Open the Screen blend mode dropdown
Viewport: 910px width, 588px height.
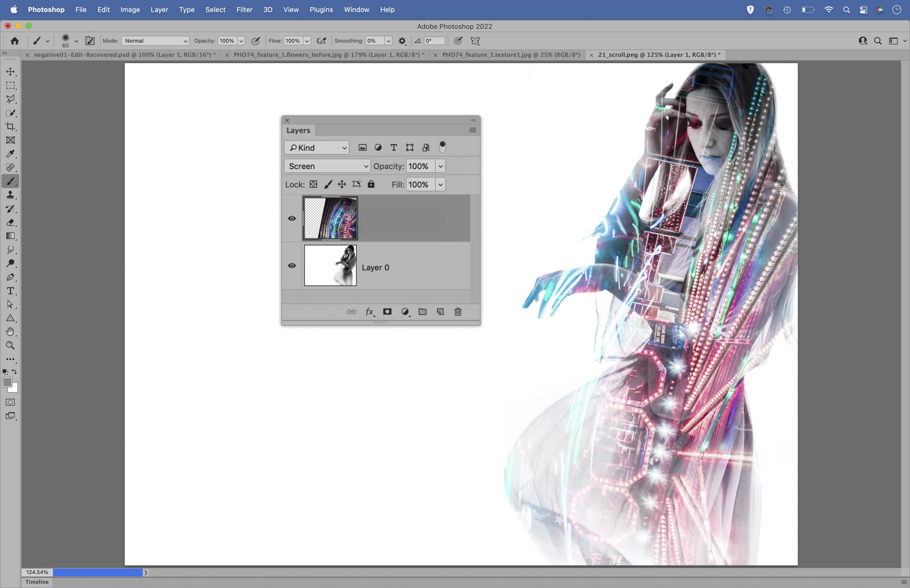[x=327, y=166]
